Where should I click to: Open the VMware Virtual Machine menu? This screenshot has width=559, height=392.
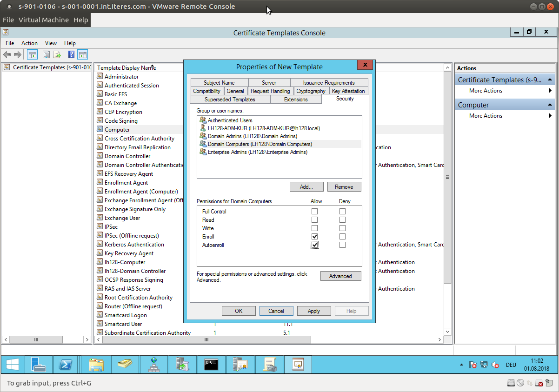pyautogui.click(x=44, y=20)
